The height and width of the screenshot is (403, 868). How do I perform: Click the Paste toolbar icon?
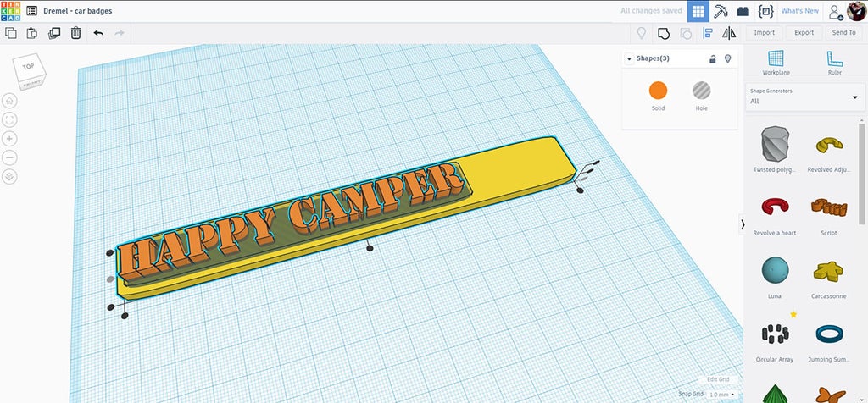coord(32,33)
